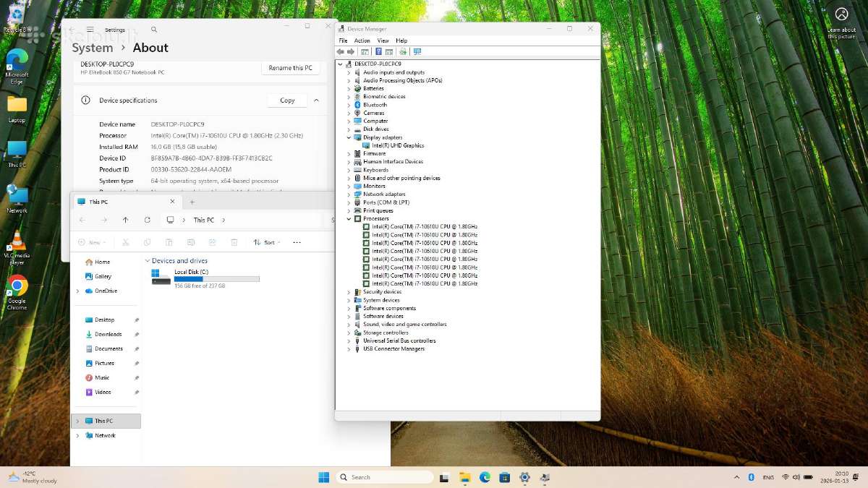Select Bluetooth category in Device Manager
868x488 pixels.
[375, 105]
